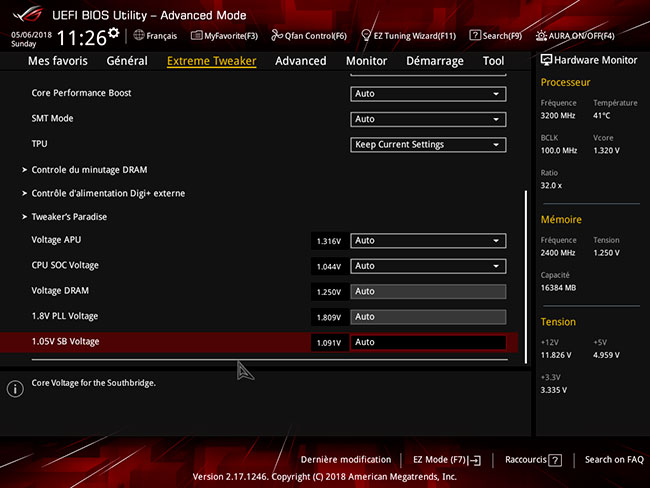The image size is (650, 488).
Task: Click the 32.0 x Ratio value
Action: coord(551,186)
